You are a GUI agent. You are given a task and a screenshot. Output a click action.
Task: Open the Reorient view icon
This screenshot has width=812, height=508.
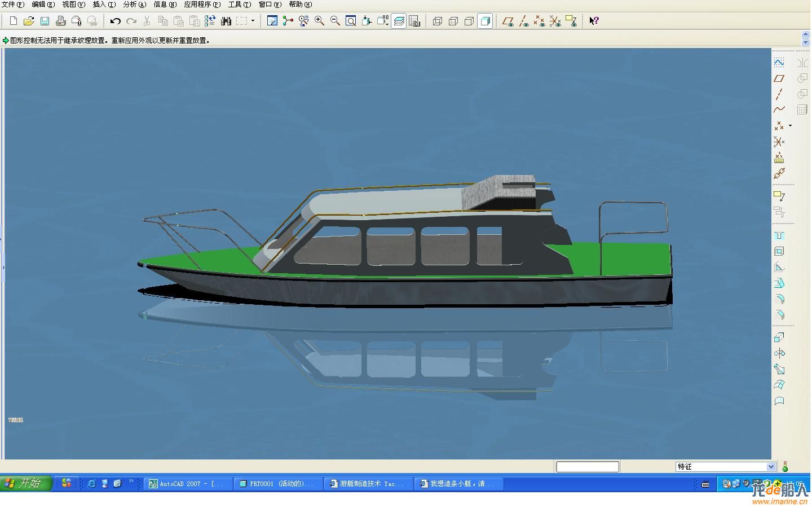point(367,21)
